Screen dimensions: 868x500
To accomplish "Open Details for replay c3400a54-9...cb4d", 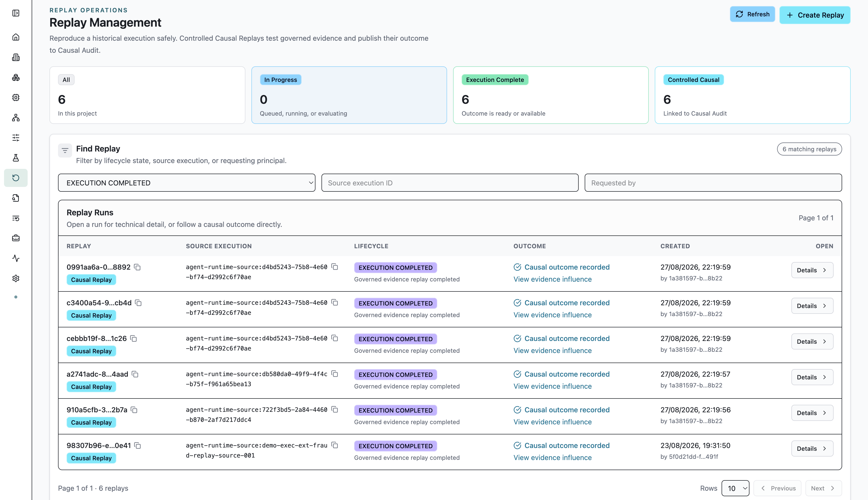I will click(812, 306).
